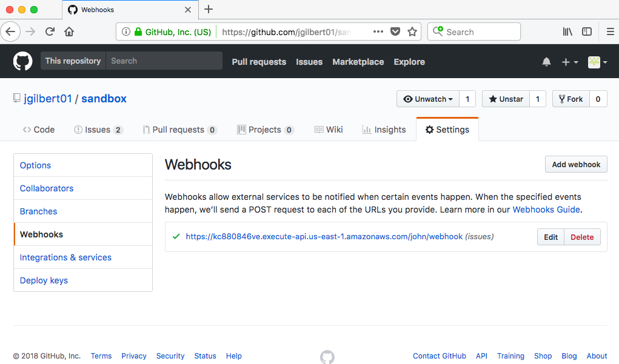Open the Webhooks Guide link

click(546, 210)
